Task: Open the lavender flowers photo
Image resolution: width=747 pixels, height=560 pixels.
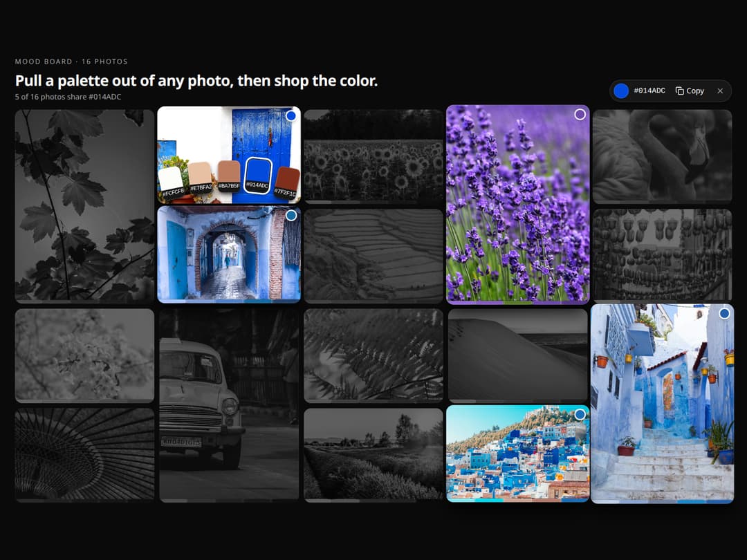Action: click(x=518, y=204)
